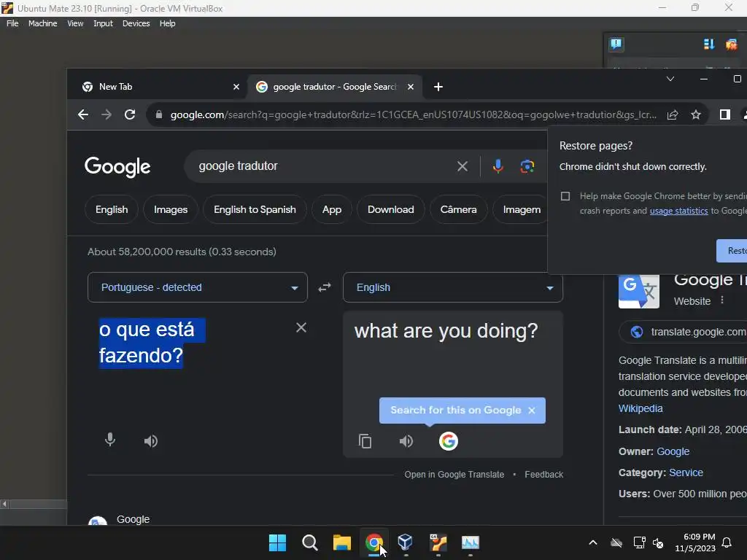Open the VirtualBox Machine menu
The image size is (747, 560).
pyautogui.click(x=43, y=23)
